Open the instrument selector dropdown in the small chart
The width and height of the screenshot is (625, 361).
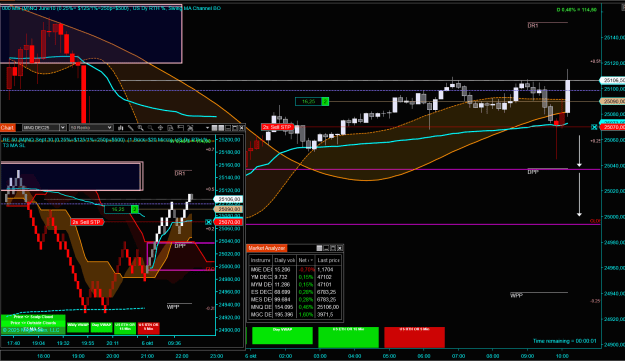coord(63,128)
